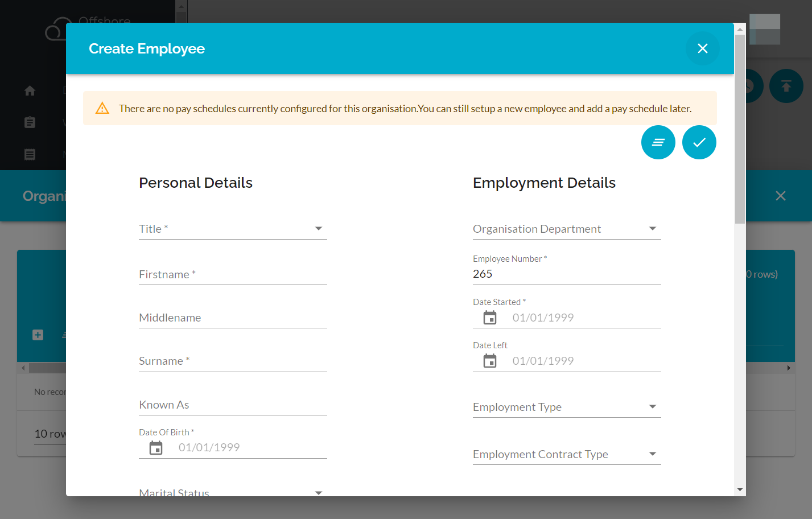Click the Firstname input field
This screenshot has width=812, height=519.
tap(233, 274)
